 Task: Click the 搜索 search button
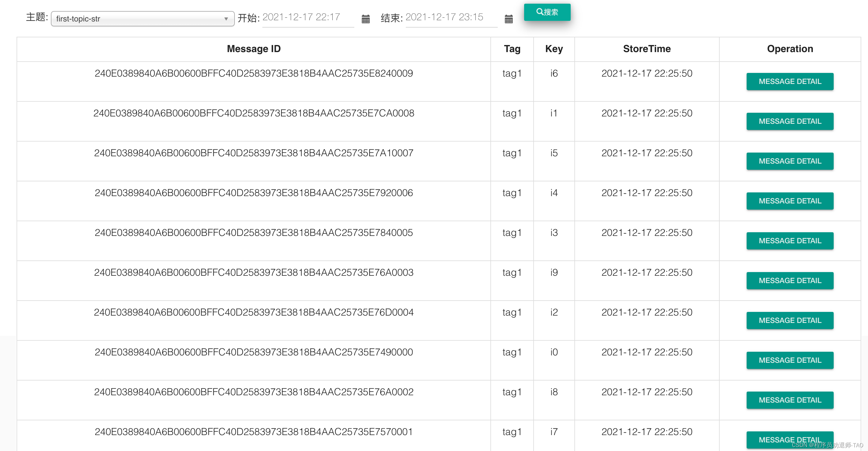(x=547, y=12)
